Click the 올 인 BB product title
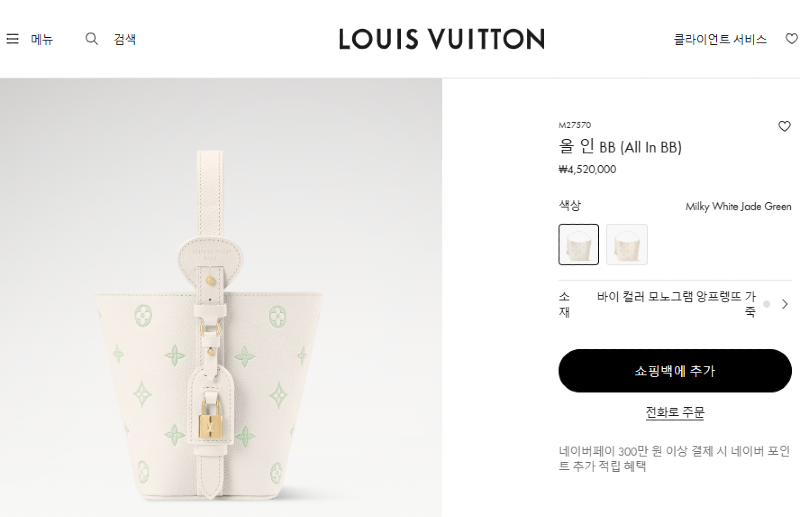 click(620, 147)
